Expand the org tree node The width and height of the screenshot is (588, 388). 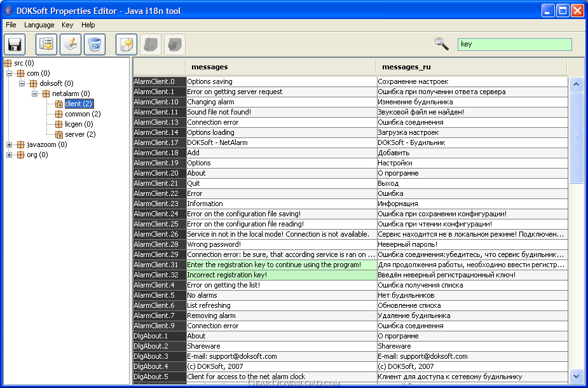[10, 155]
